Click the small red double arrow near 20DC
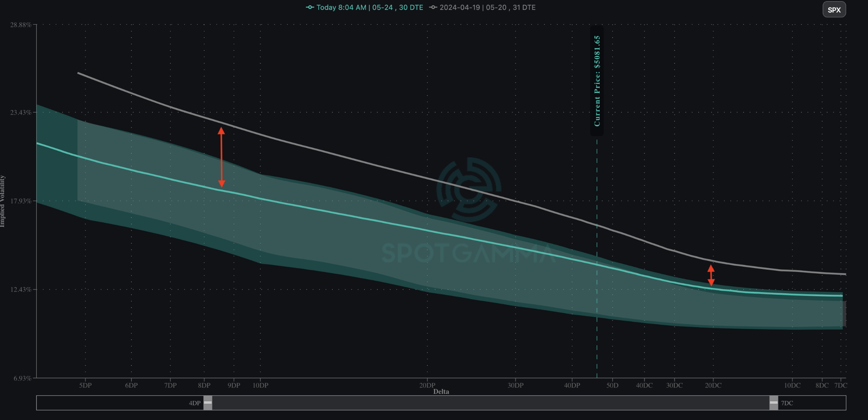The height and width of the screenshot is (420, 868). [x=711, y=276]
